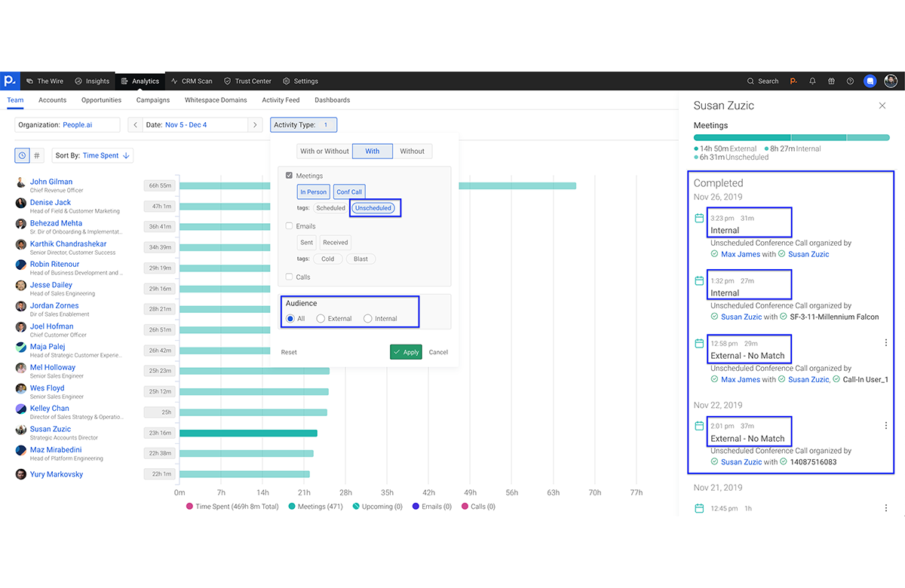Select the Internal audience radio button
This screenshot has height=588, width=905.
[x=368, y=319]
